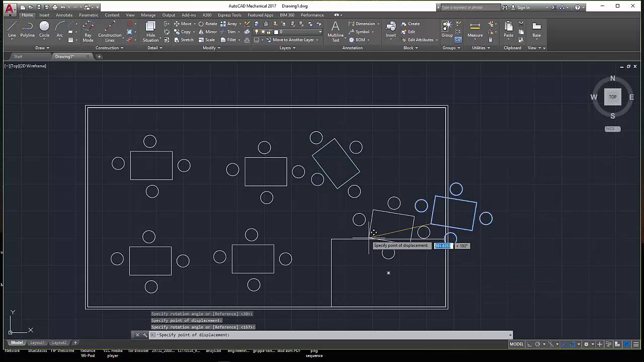644x362 pixels.
Task: Toggle MODEL space button in status bar
Action: (516, 344)
